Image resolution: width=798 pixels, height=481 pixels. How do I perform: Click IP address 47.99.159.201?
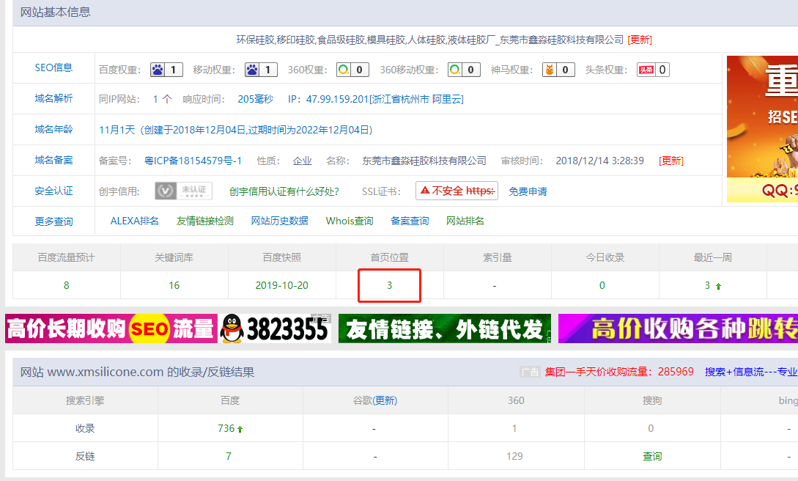(x=337, y=99)
